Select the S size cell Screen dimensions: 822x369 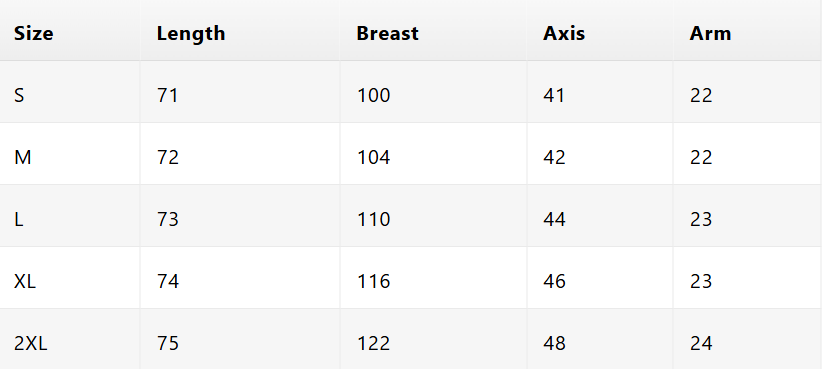[x=70, y=92]
